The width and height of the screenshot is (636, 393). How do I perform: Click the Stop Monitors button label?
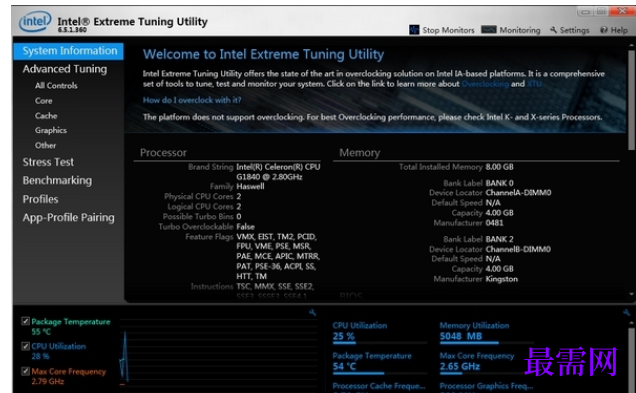pyautogui.click(x=448, y=30)
